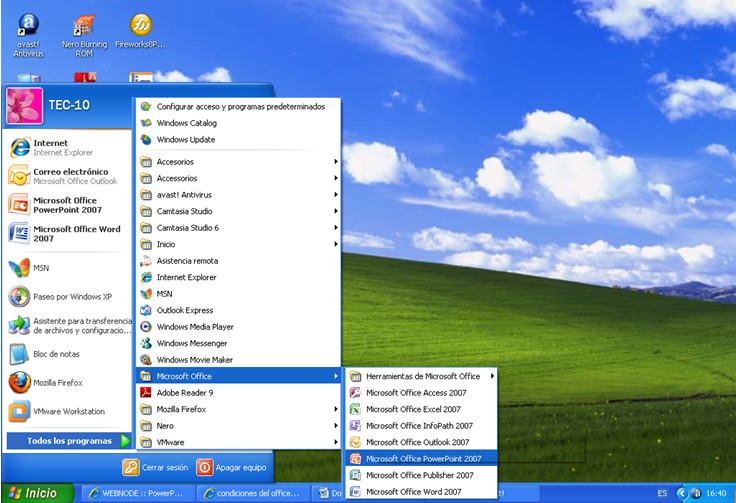Viewport: 736px width, 503px height.
Task: Expand the Accesorios submenu
Action: [238, 161]
